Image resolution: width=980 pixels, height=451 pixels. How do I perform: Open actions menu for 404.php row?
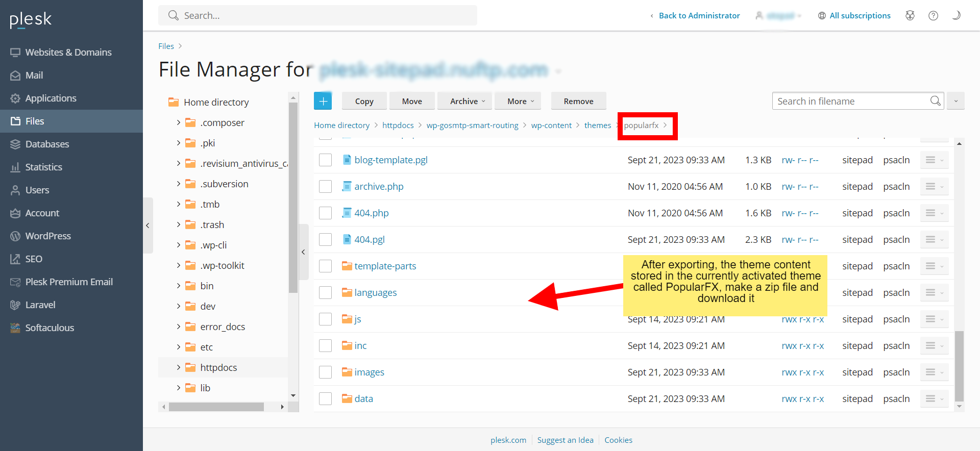pos(935,213)
